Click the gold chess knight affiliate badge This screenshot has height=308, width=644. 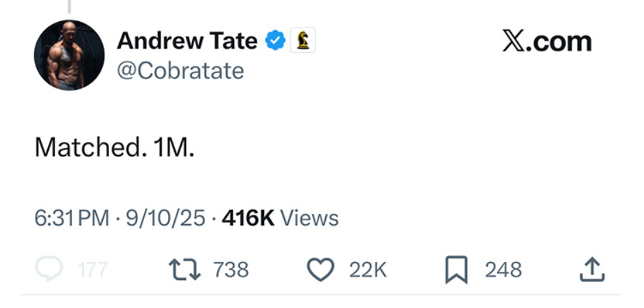[302, 41]
